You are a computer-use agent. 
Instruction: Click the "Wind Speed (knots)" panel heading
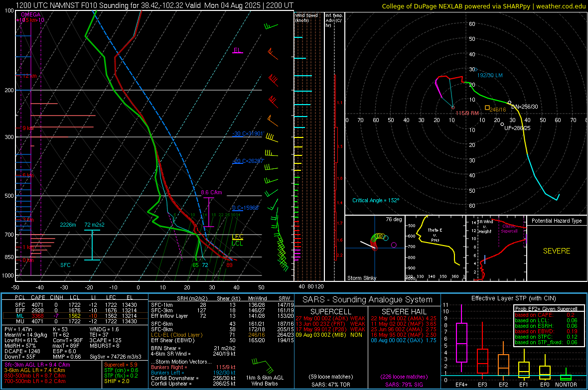pos(306,17)
